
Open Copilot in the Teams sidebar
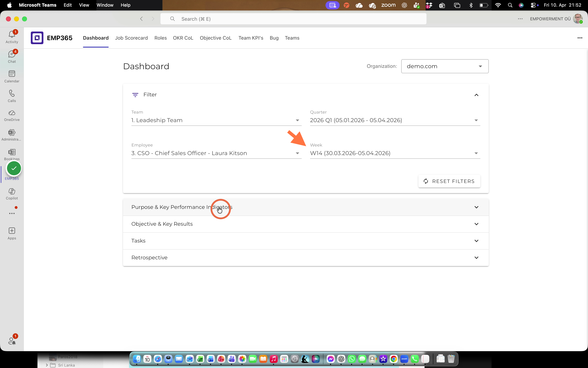pos(12,194)
